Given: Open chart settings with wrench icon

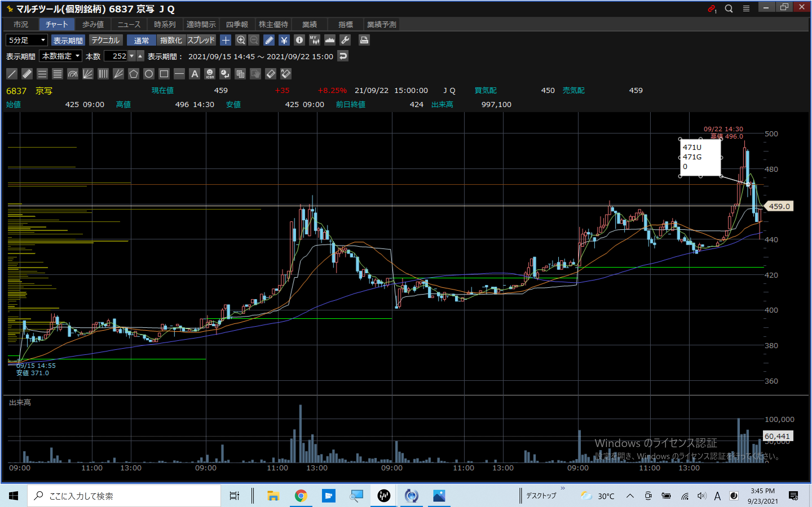Looking at the screenshot, I should (x=345, y=40).
